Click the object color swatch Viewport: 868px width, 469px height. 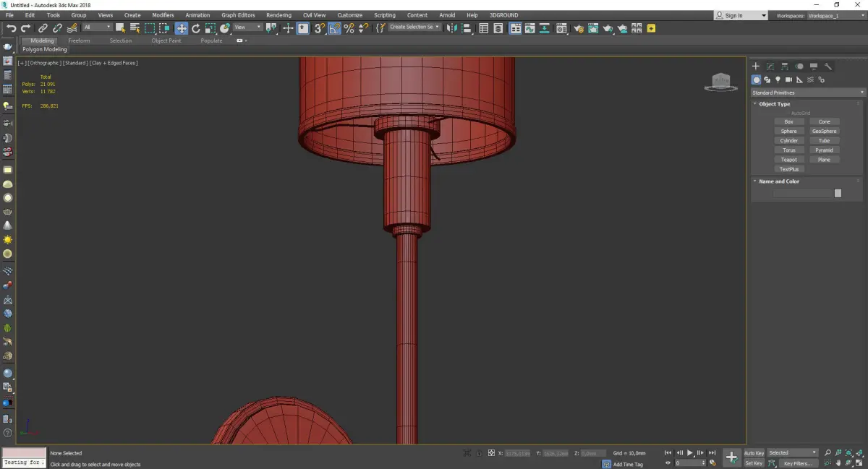(838, 193)
